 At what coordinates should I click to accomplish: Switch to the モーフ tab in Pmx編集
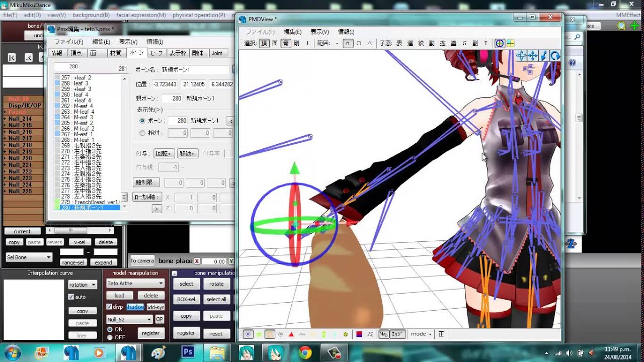click(156, 53)
